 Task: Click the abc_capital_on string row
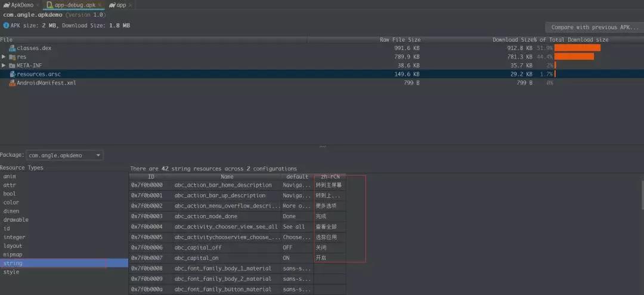(x=227, y=258)
